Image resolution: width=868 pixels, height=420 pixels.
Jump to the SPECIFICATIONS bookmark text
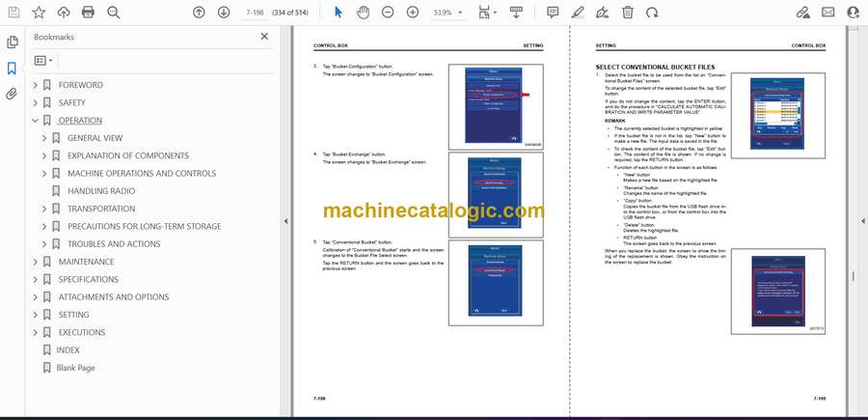click(89, 279)
